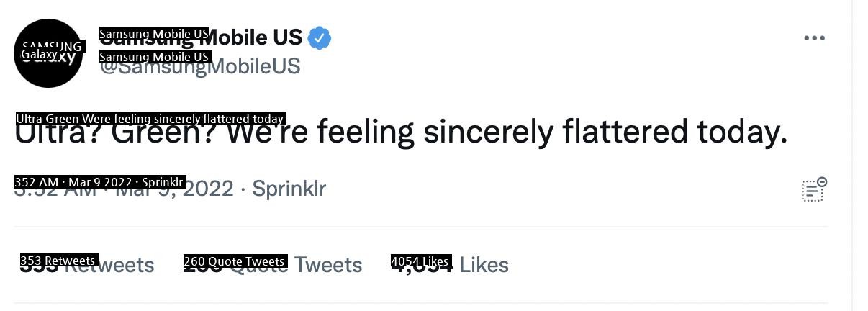Image resolution: width=868 pixels, height=311 pixels.
Task: Click the Samsung Galaxy profile avatar
Action: point(48,53)
